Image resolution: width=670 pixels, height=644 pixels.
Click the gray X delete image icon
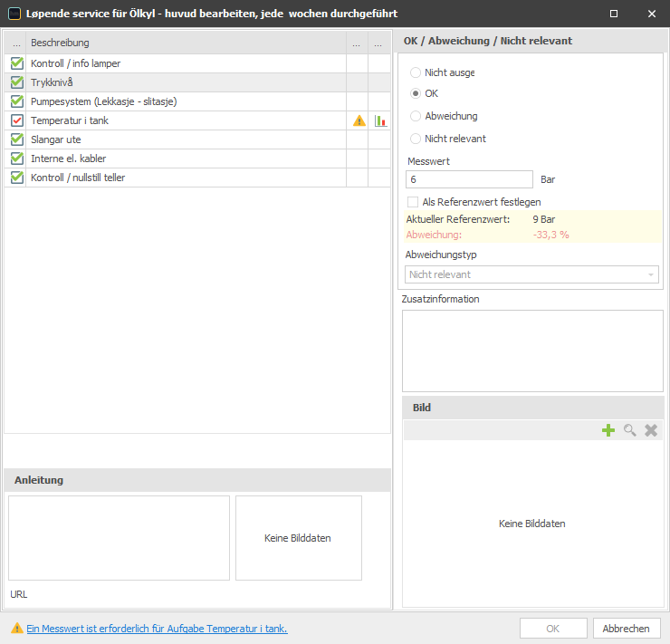651,430
